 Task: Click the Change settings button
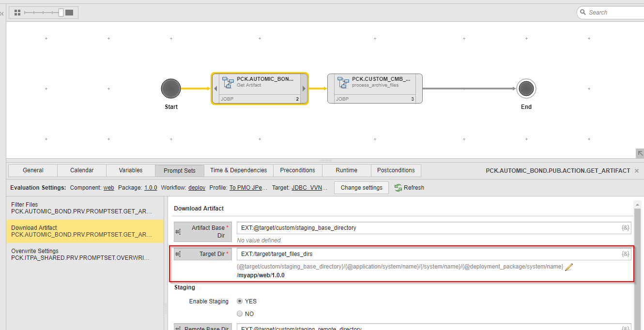[x=361, y=188]
